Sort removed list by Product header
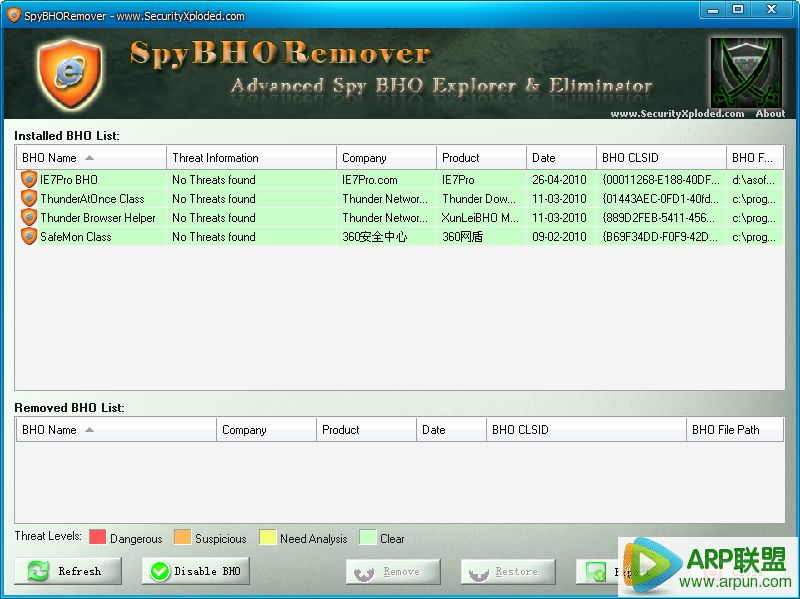Image resolution: width=800 pixels, height=599 pixels. [x=366, y=430]
